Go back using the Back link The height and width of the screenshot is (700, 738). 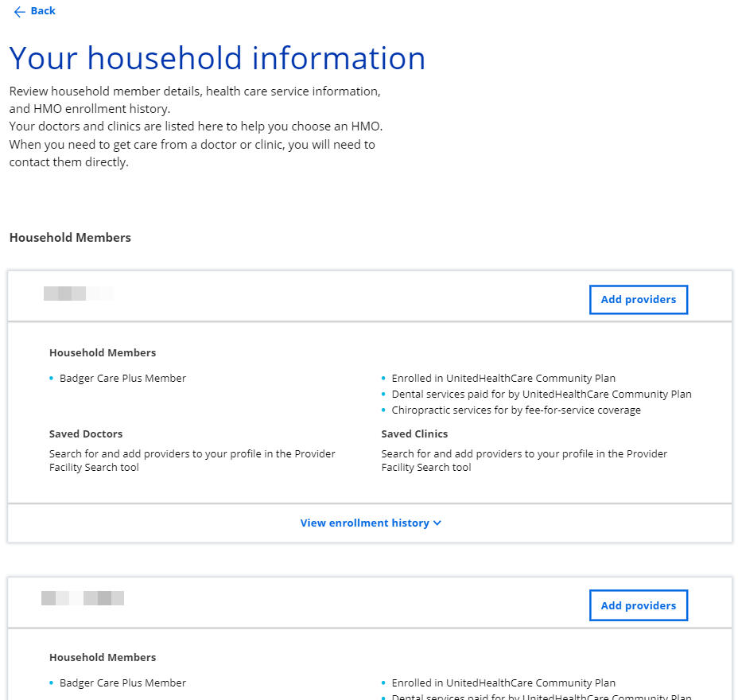click(x=43, y=11)
